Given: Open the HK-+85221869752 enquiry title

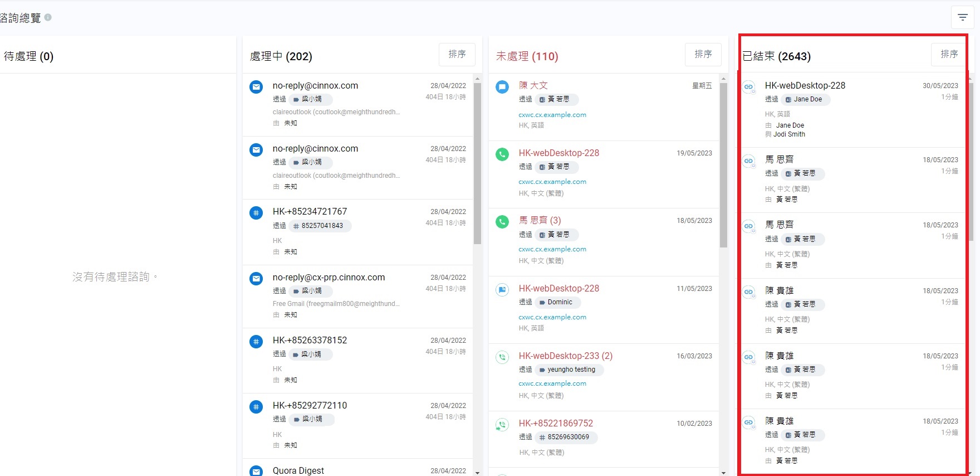Looking at the screenshot, I should coord(556,424).
